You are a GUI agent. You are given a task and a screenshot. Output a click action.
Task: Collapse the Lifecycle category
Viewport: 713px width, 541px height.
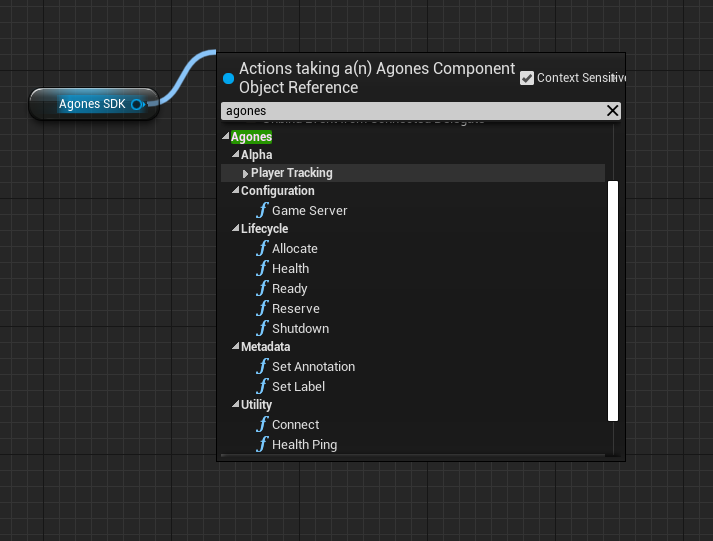tap(236, 229)
